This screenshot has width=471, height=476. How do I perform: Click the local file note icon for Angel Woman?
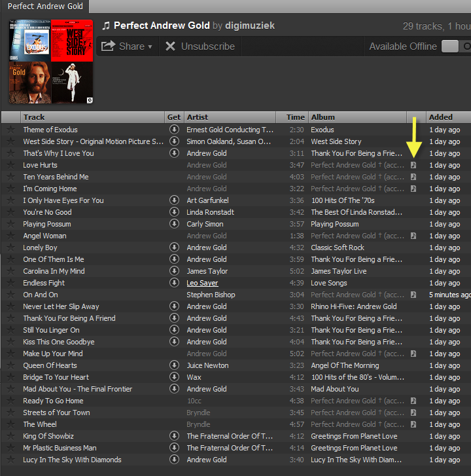click(x=413, y=236)
